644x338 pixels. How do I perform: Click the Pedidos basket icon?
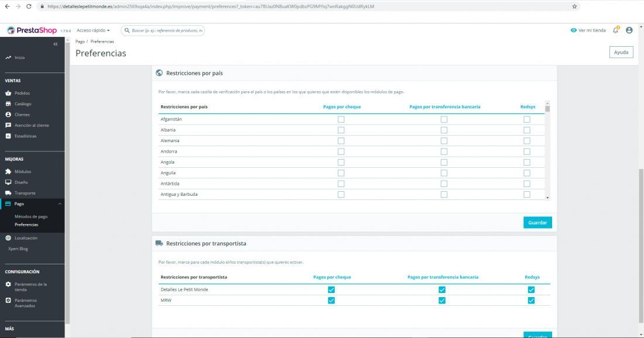(8, 93)
